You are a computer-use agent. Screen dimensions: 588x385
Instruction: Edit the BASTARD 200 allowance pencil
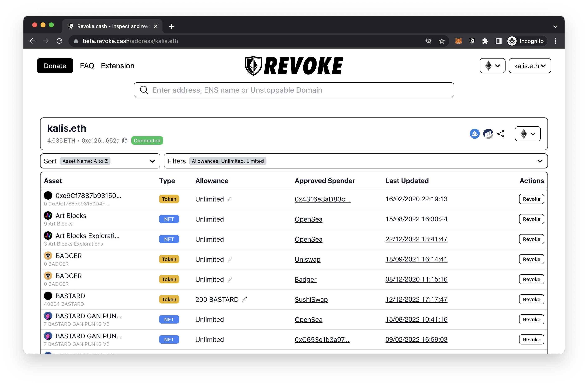tap(245, 300)
